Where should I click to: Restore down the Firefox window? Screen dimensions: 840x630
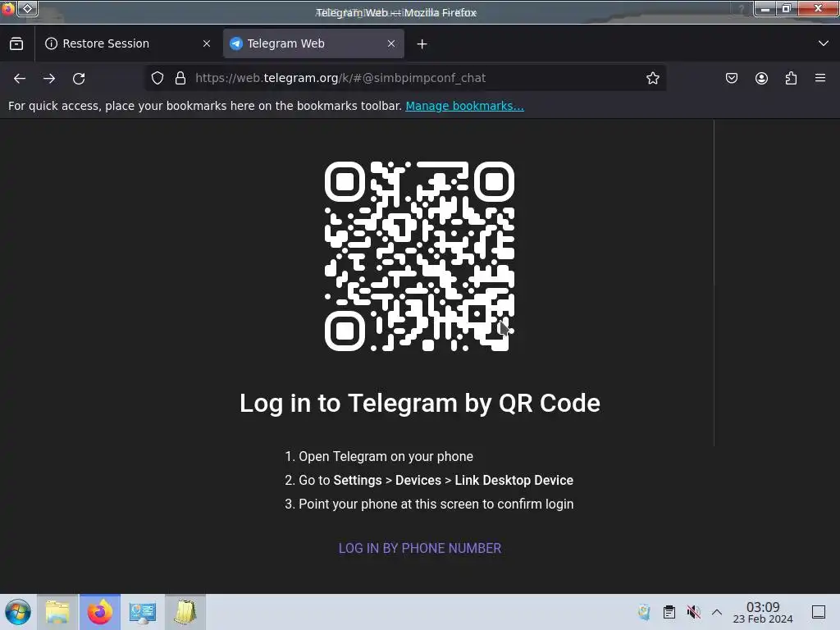pos(787,8)
